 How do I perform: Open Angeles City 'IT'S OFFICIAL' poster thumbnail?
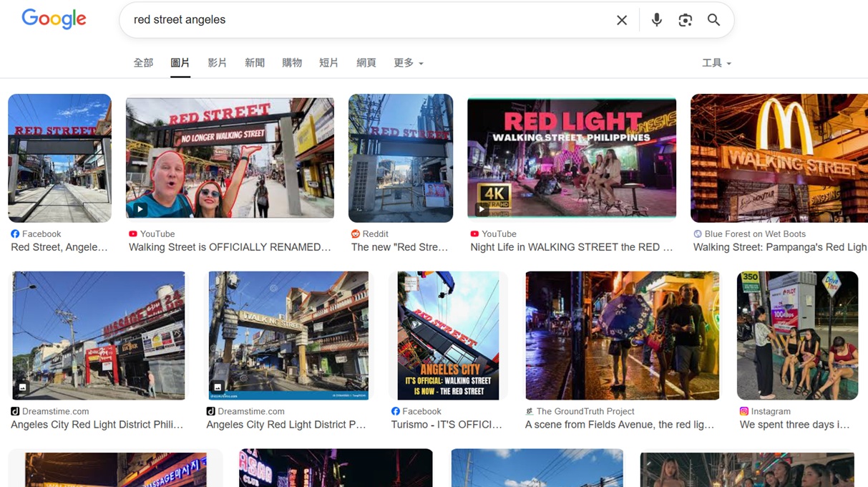[448, 335]
